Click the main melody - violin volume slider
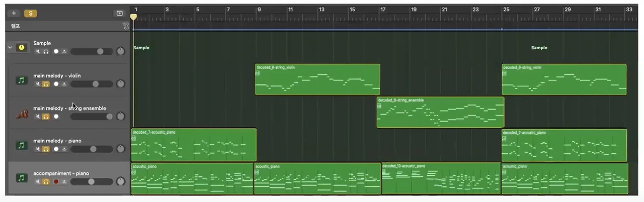 point(92,84)
